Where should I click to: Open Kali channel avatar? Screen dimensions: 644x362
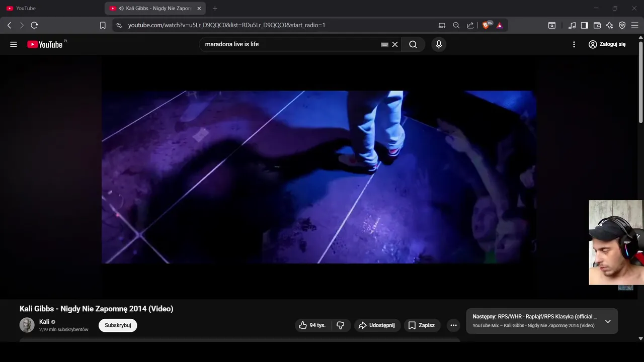click(x=27, y=325)
